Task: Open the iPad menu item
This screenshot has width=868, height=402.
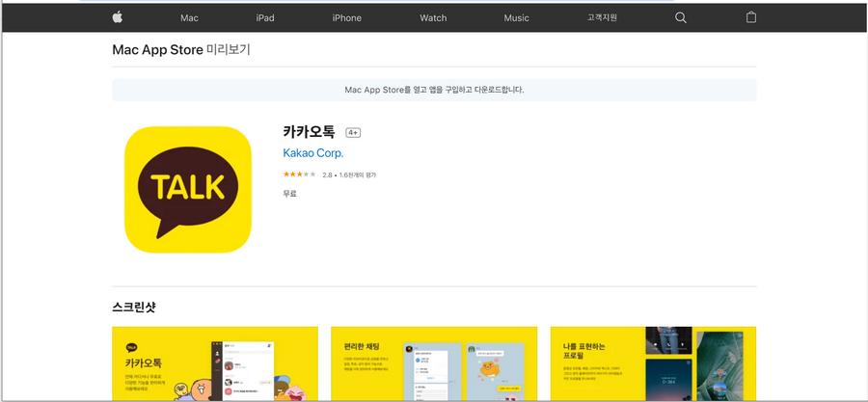Action: [265, 17]
